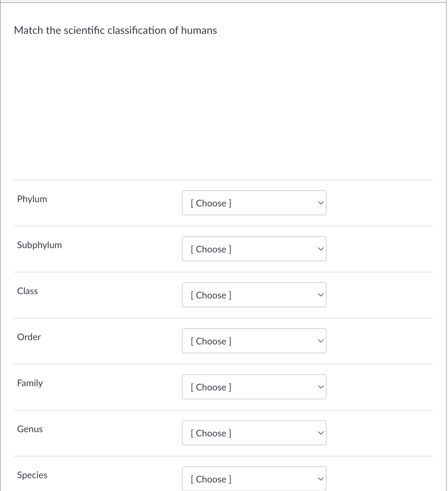Click the chevron on the Class dropdown
Image resolution: width=448 pixels, height=491 pixels.
(320, 295)
